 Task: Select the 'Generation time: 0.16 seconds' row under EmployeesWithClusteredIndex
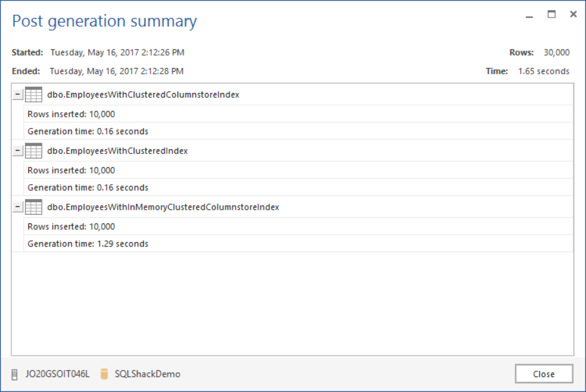click(88, 188)
